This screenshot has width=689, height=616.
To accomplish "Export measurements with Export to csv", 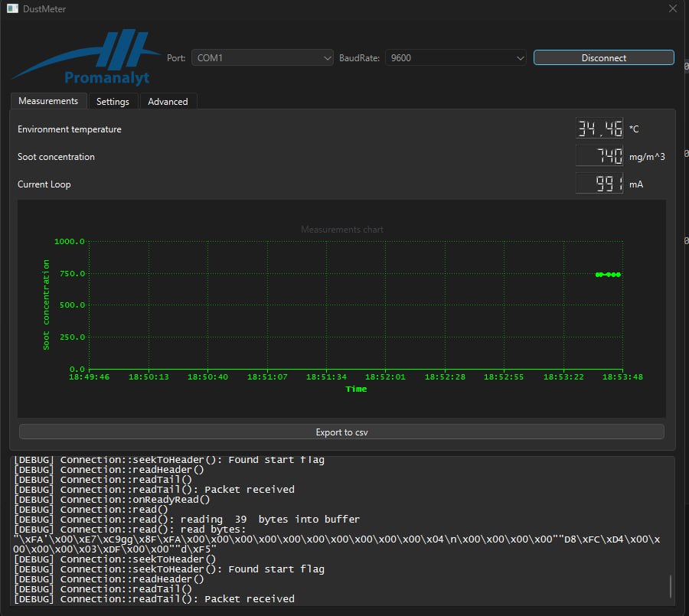I will (341, 432).
